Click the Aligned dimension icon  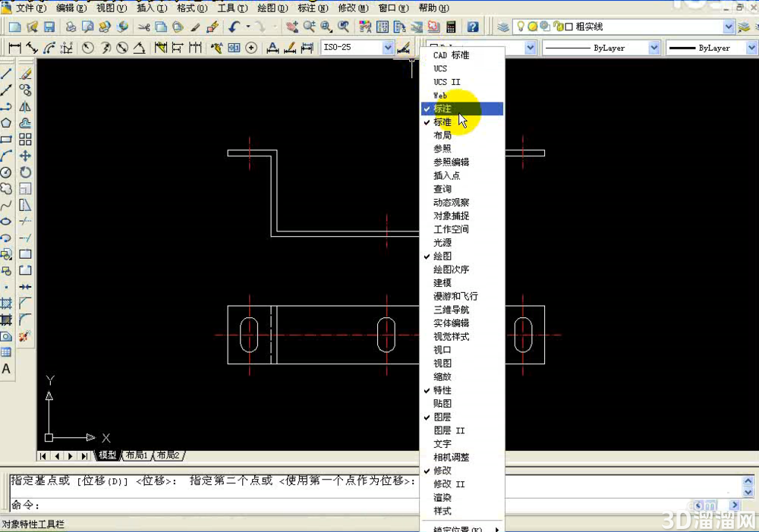point(32,48)
